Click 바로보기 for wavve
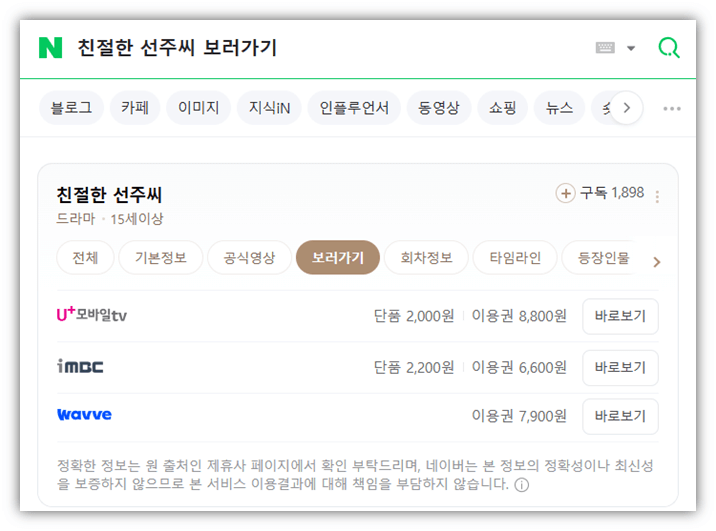The image size is (716, 531). (620, 416)
